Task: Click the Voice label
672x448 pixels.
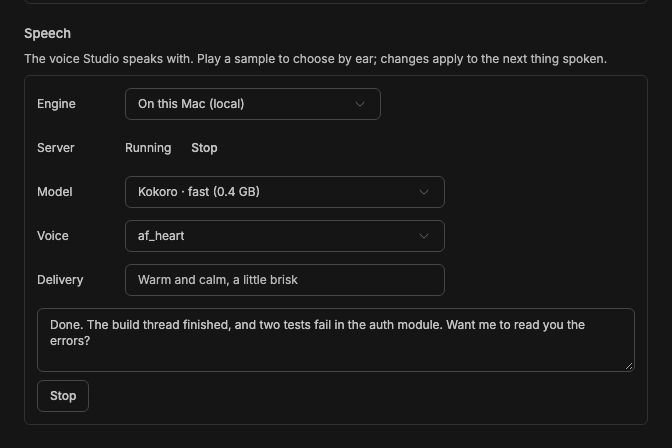Action: [53, 236]
